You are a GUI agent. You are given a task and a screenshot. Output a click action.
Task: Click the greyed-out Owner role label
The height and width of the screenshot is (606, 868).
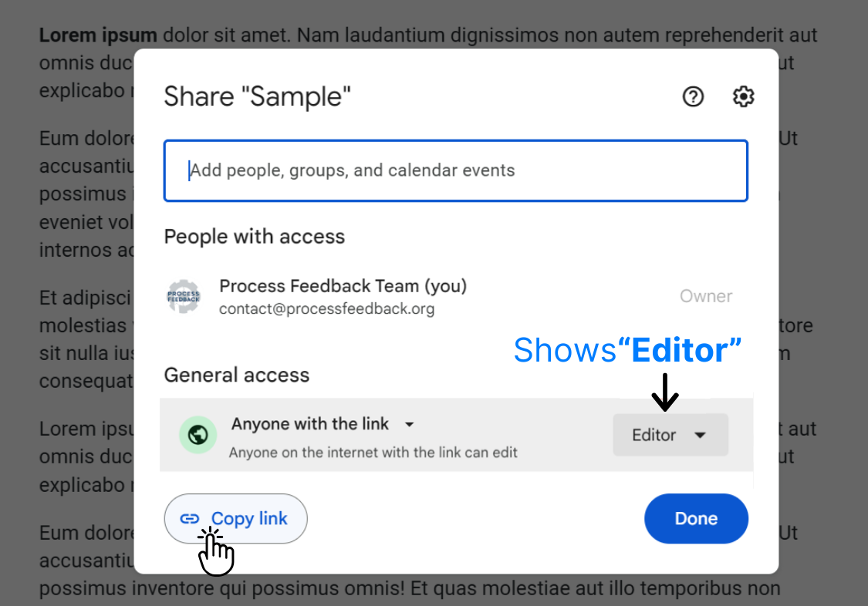[x=705, y=296]
